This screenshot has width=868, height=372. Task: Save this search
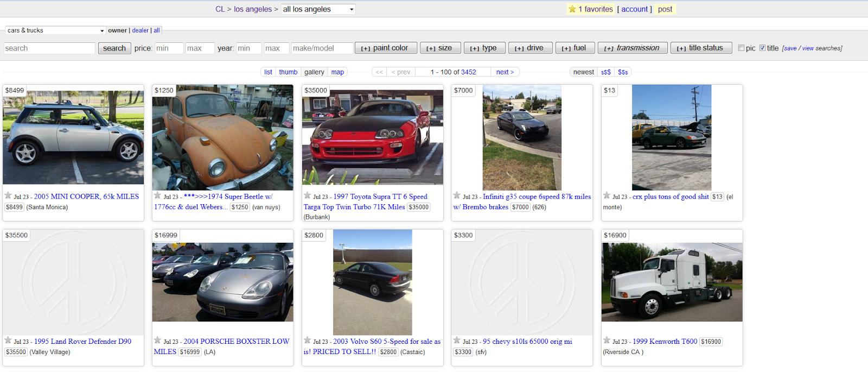(790, 48)
